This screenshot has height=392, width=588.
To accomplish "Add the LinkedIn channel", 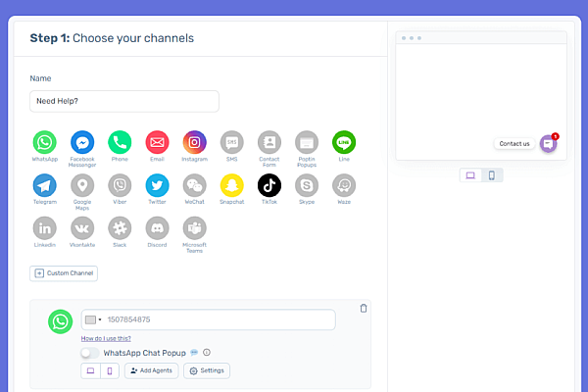I will point(45,228).
